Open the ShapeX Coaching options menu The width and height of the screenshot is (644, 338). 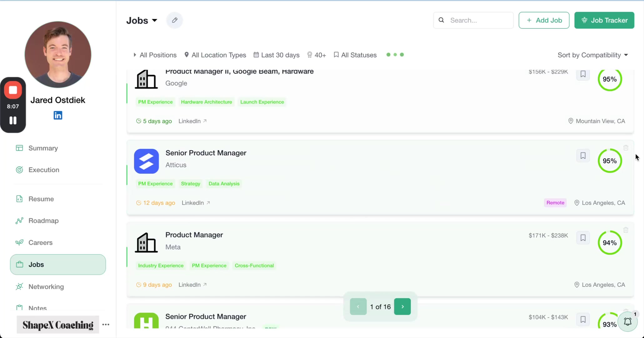click(106, 325)
